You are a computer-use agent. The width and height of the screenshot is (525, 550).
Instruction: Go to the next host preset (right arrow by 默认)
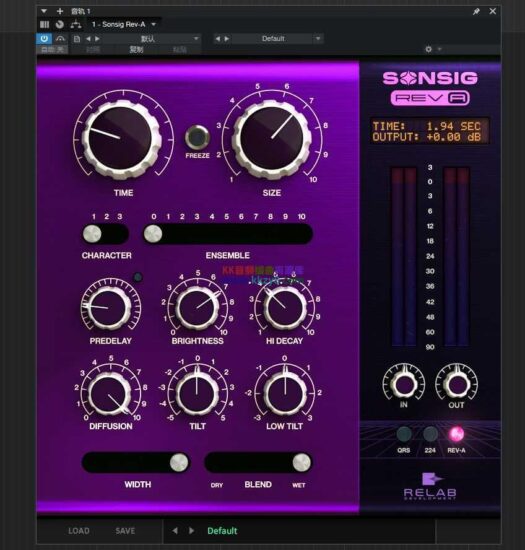click(97, 39)
